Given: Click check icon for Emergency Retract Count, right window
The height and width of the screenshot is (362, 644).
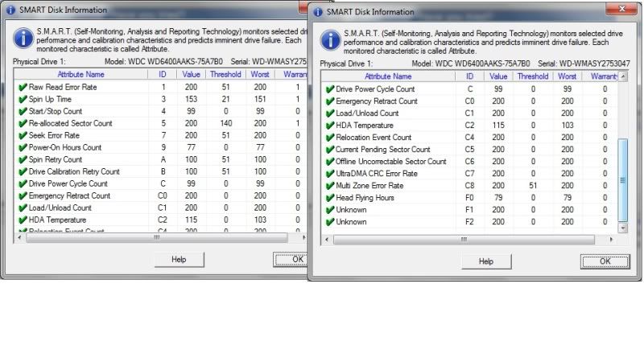Looking at the screenshot, I should point(330,101).
